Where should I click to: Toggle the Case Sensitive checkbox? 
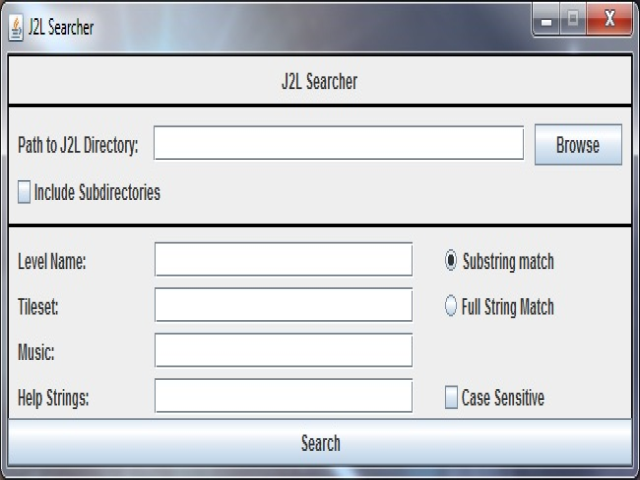point(451,397)
